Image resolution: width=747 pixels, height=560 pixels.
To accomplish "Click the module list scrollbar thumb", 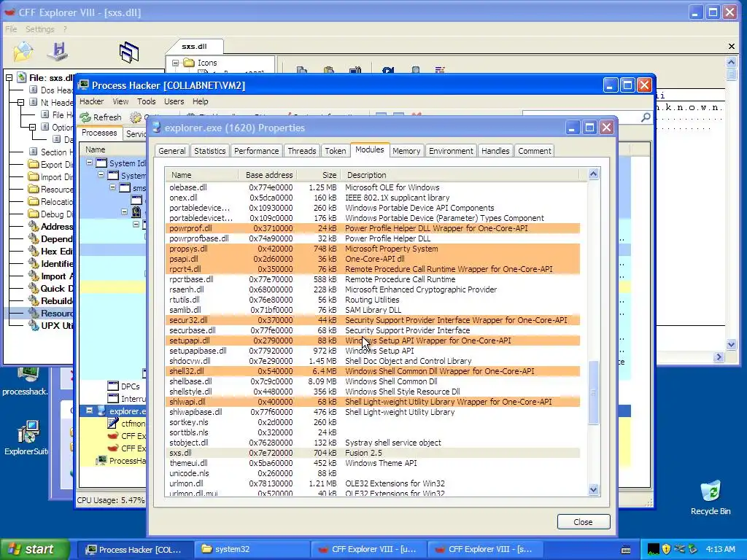I will click(593, 393).
